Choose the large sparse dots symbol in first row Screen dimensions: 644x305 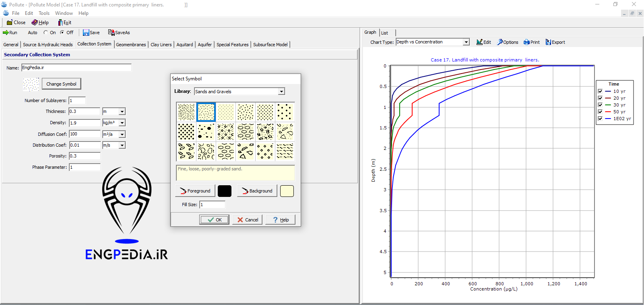[x=285, y=112]
